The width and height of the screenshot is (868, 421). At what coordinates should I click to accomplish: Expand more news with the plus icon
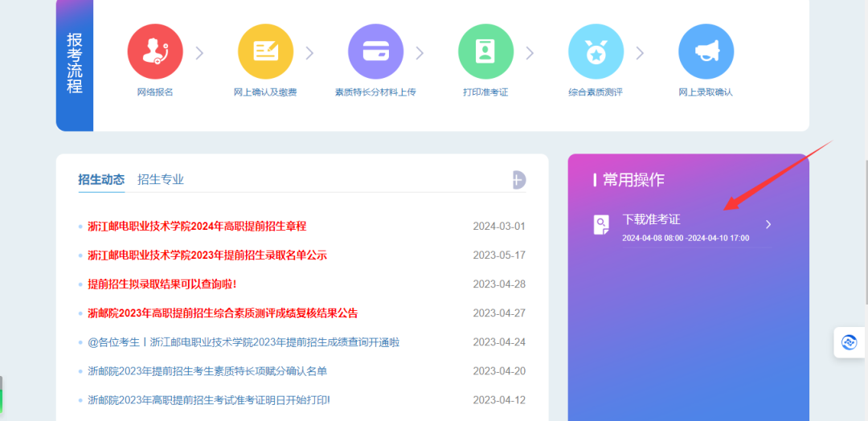(x=518, y=180)
